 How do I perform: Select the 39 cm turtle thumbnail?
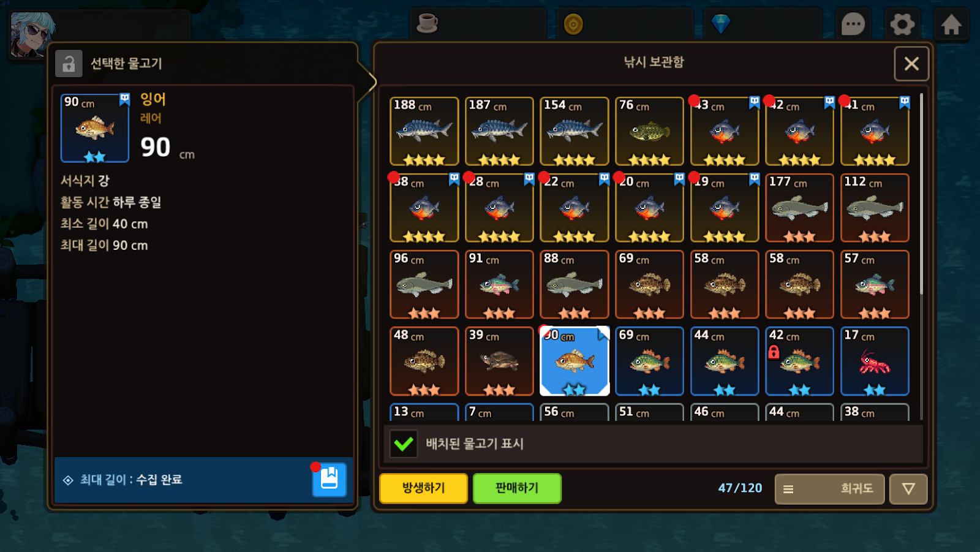[x=499, y=361]
